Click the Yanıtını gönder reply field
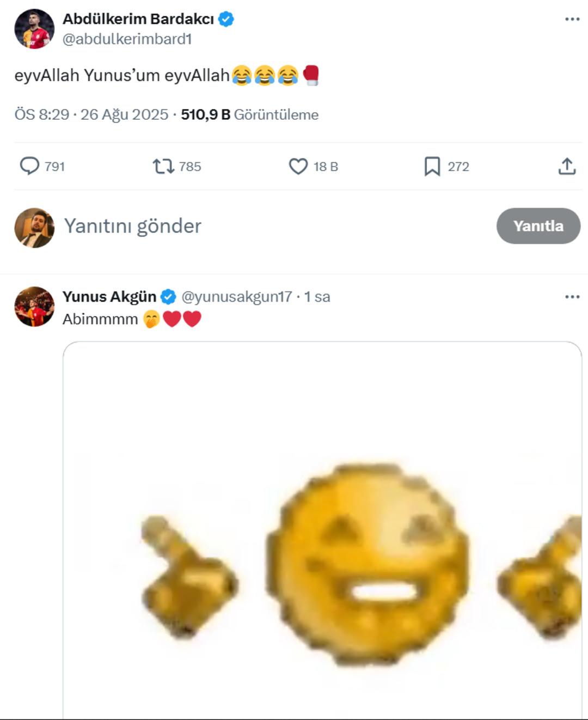Screen dimensions: 588x720 [x=133, y=225]
